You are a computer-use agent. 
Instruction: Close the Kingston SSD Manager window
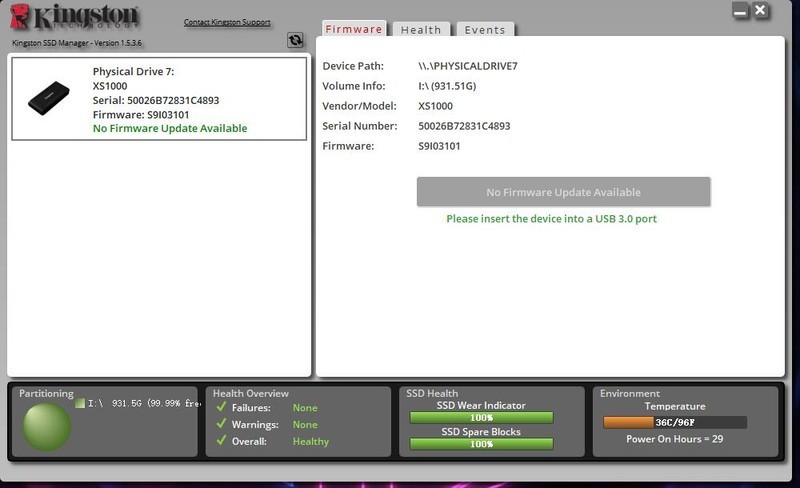[760, 10]
